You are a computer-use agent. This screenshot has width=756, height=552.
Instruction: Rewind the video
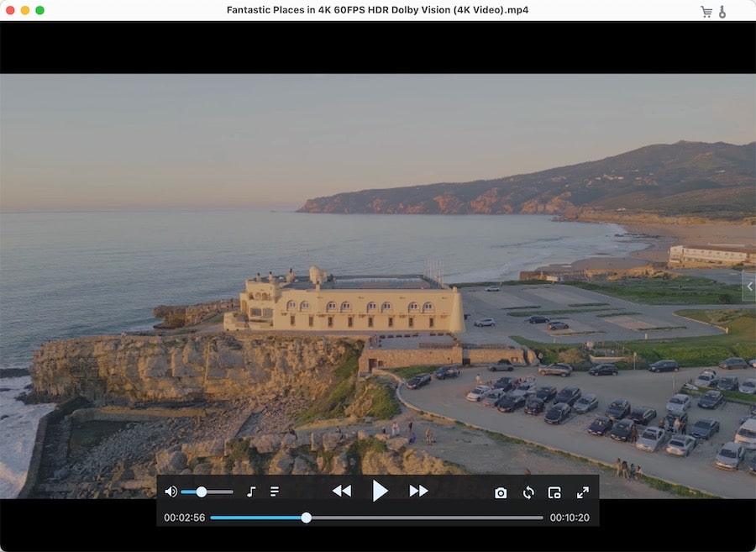click(x=341, y=492)
